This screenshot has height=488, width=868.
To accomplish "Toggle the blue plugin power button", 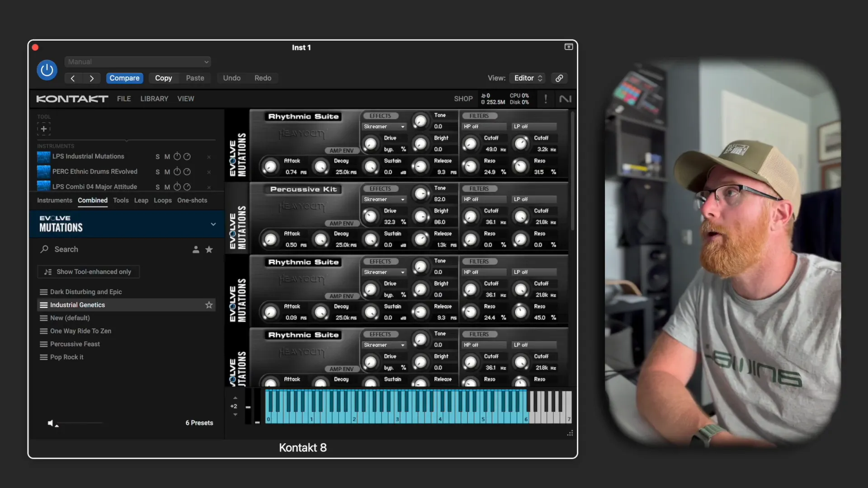I will [47, 70].
